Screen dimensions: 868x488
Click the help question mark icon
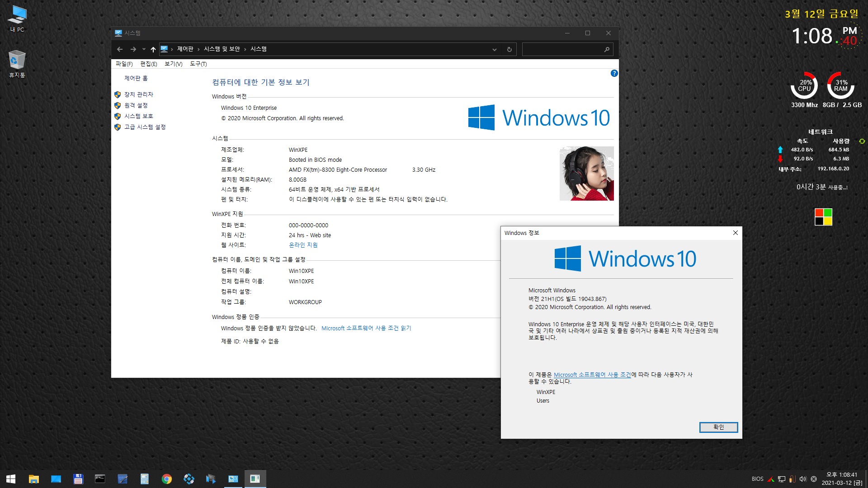click(x=614, y=73)
